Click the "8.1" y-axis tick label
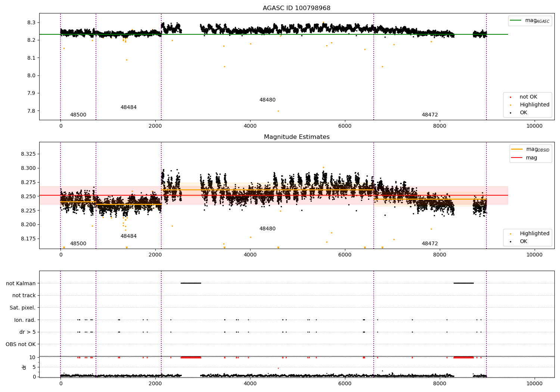The width and height of the screenshot is (560, 392). (31, 58)
